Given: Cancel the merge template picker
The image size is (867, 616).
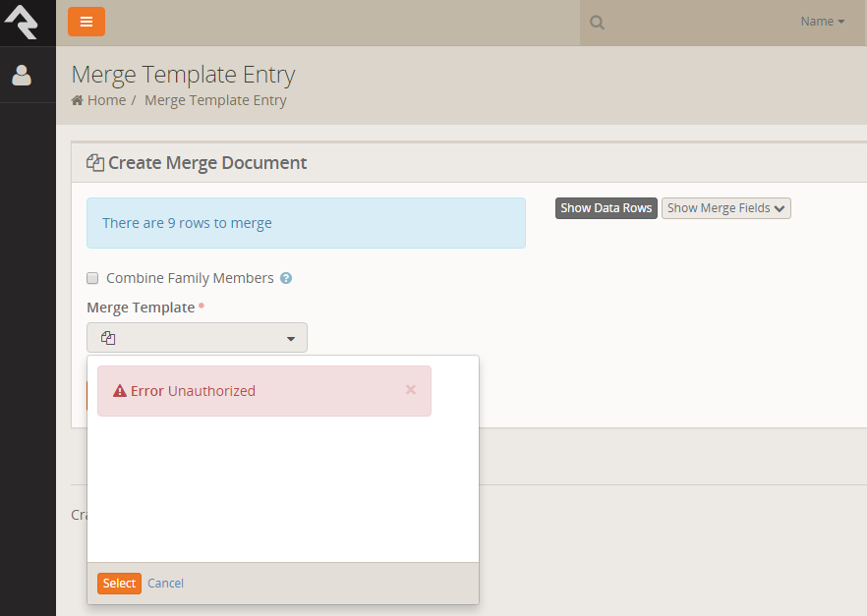Looking at the screenshot, I should point(165,584).
